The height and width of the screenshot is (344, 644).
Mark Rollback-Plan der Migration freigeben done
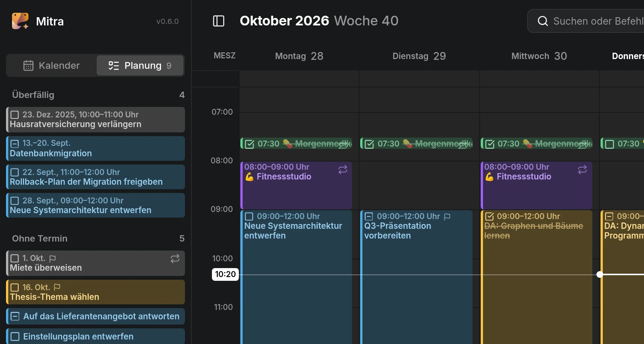(15, 172)
